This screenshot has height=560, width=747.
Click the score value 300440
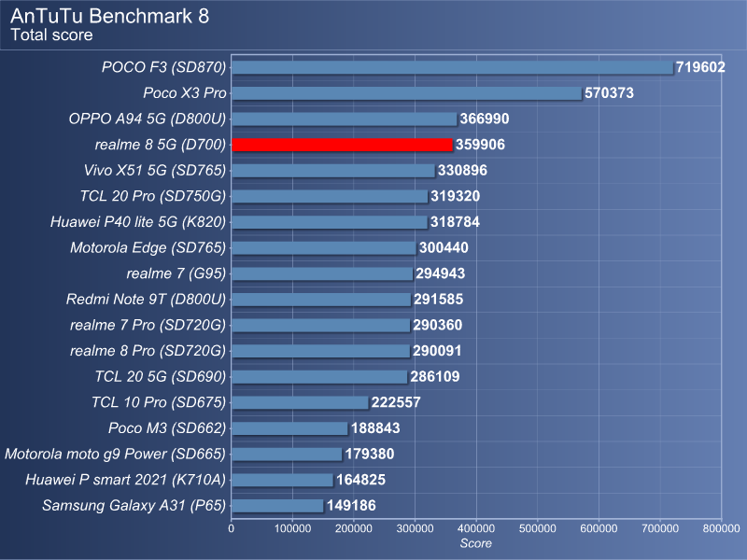[444, 247]
